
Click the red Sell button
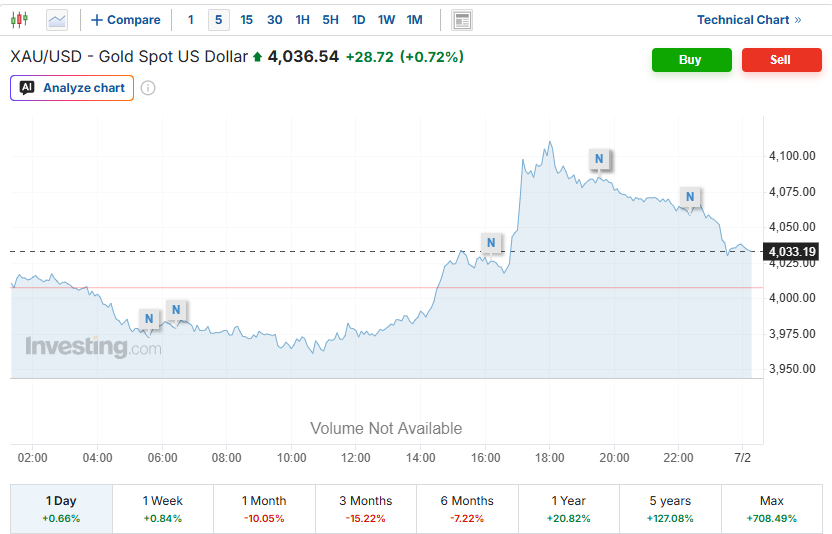point(782,60)
